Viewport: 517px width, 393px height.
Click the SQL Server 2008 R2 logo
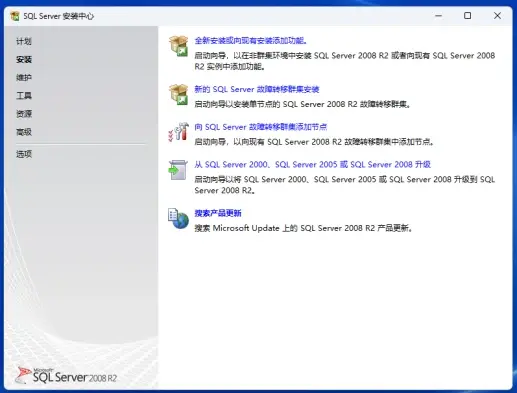click(x=66, y=376)
